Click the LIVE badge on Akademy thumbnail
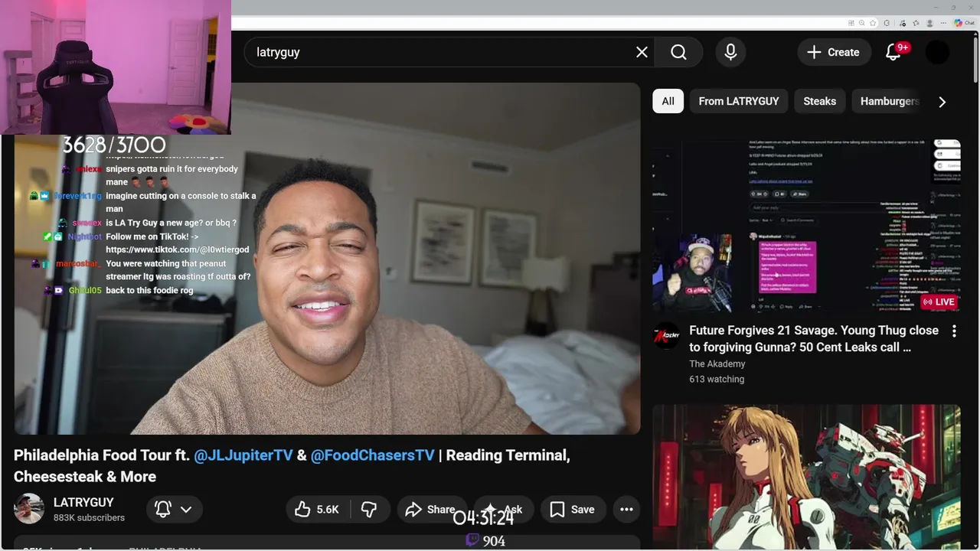Viewport: 980px width, 551px height. 939,302
